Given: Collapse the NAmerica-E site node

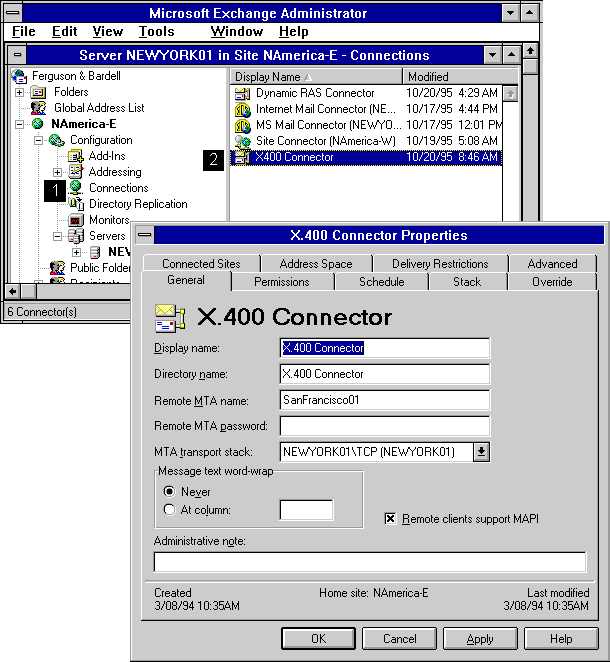Looking at the screenshot, I should tap(19, 124).
